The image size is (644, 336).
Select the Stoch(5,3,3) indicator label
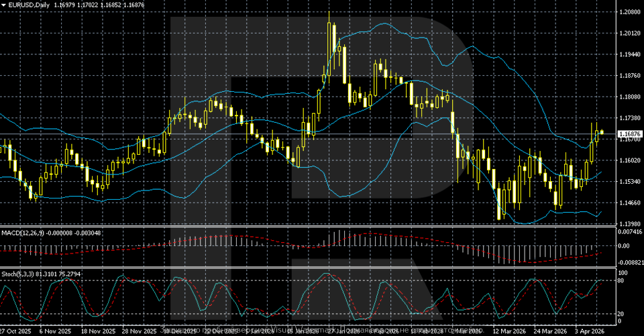point(19,274)
